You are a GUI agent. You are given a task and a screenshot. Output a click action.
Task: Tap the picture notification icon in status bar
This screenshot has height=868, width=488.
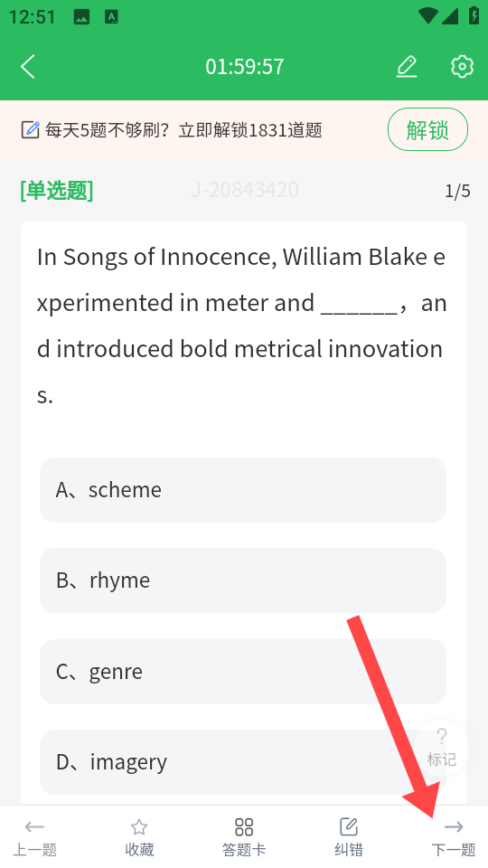(x=81, y=16)
